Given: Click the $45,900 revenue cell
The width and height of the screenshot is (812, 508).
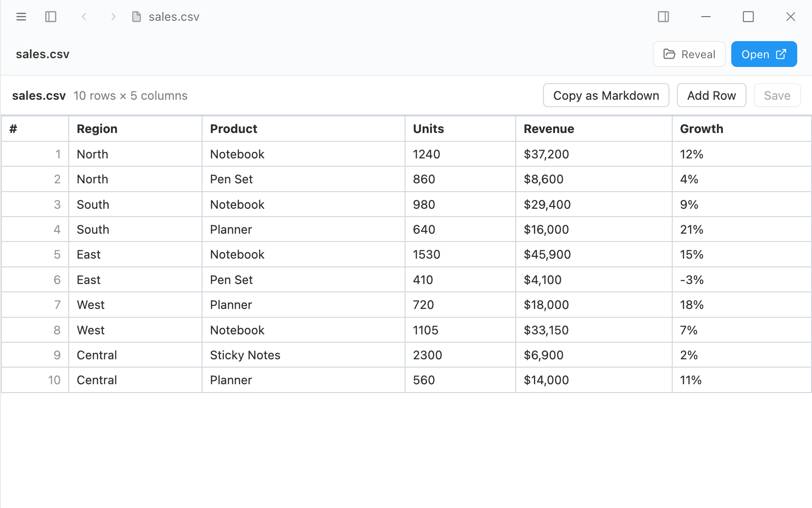Looking at the screenshot, I should click(x=594, y=254).
